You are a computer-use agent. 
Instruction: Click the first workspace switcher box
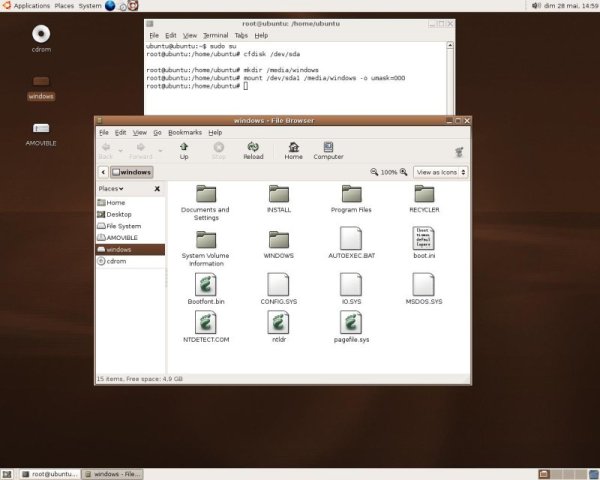point(544,474)
